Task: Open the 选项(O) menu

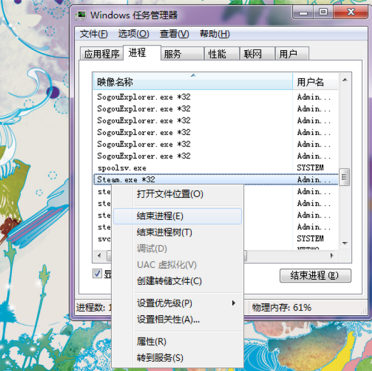Action: (134, 34)
